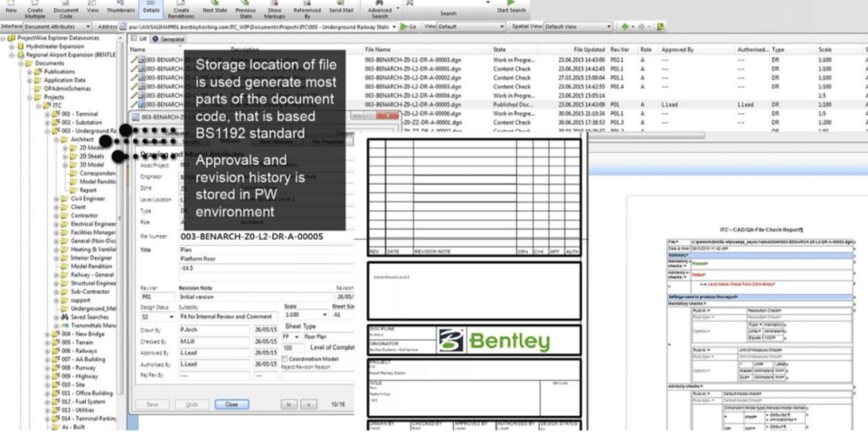The image size is (868, 435).
Task: Click Create Renditions in toolbar
Action: 181,10
